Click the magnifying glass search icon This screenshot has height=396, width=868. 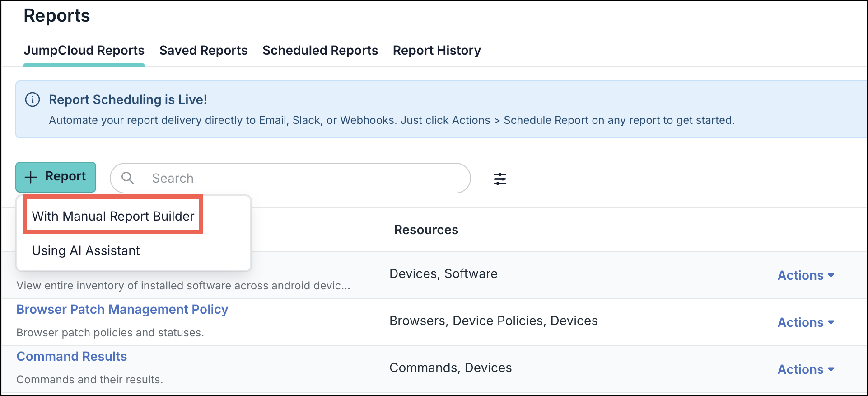(x=128, y=178)
